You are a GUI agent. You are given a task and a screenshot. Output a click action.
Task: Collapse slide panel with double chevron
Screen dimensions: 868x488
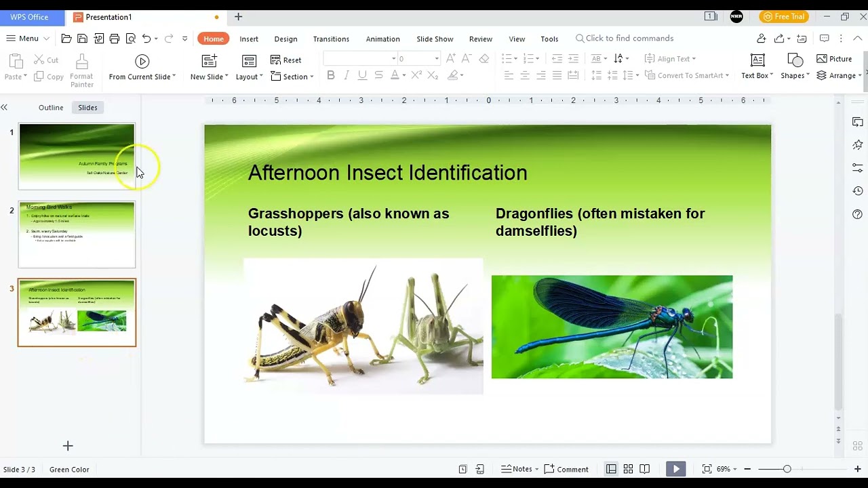pyautogui.click(x=4, y=107)
